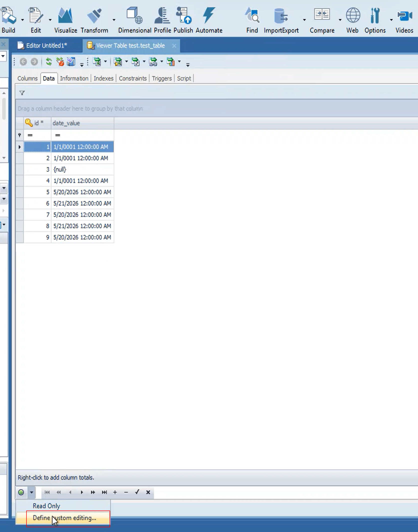Image resolution: width=418 pixels, height=532 pixels.
Task: Select the {null} cell in row 3
Action: tap(83, 169)
